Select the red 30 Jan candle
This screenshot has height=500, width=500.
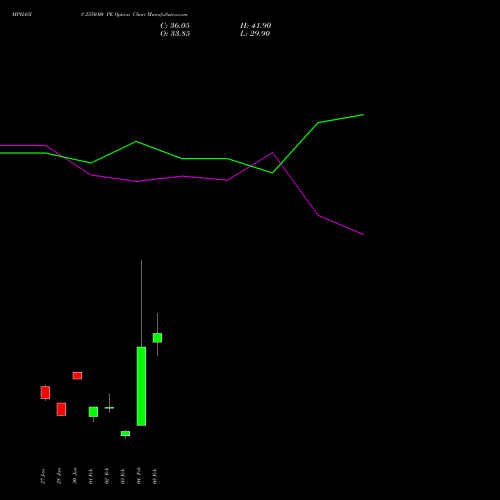point(77,376)
